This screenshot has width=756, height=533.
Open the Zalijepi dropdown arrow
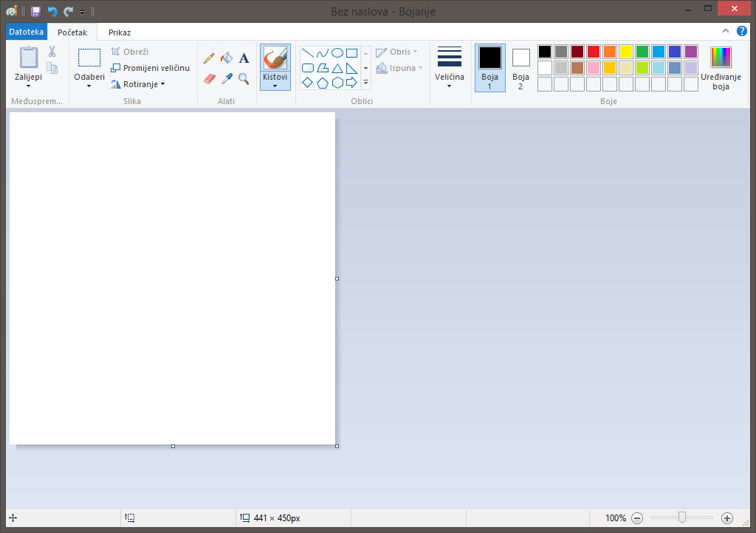coord(29,86)
